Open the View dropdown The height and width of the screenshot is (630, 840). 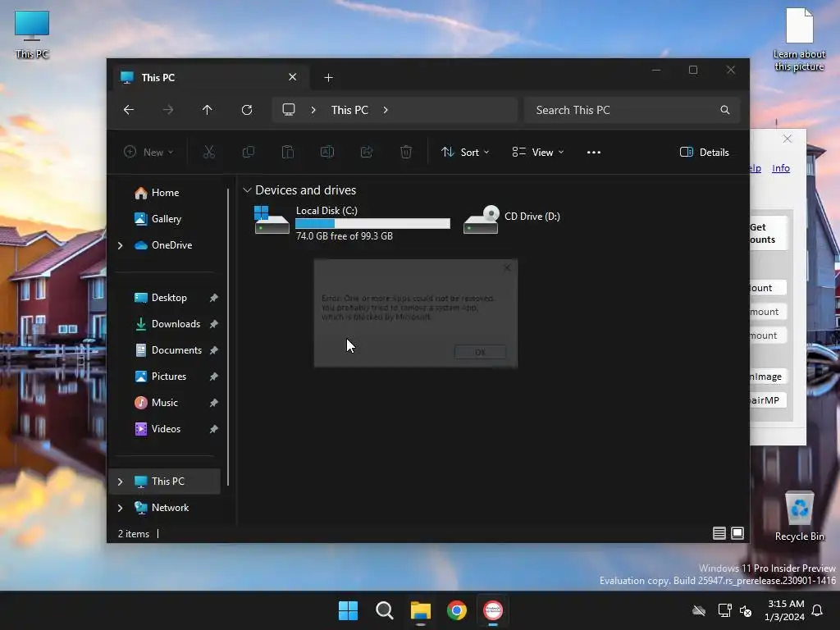pyautogui.click(x=538, y=152)
